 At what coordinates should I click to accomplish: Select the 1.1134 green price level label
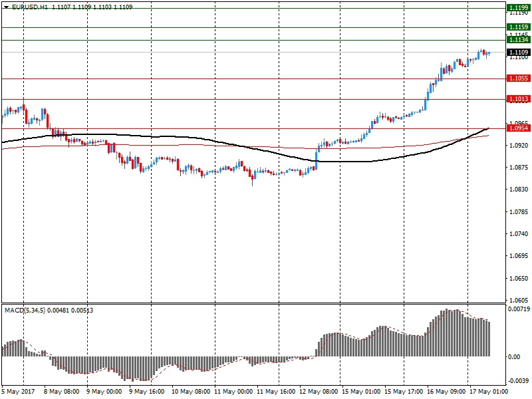point(519,40)
